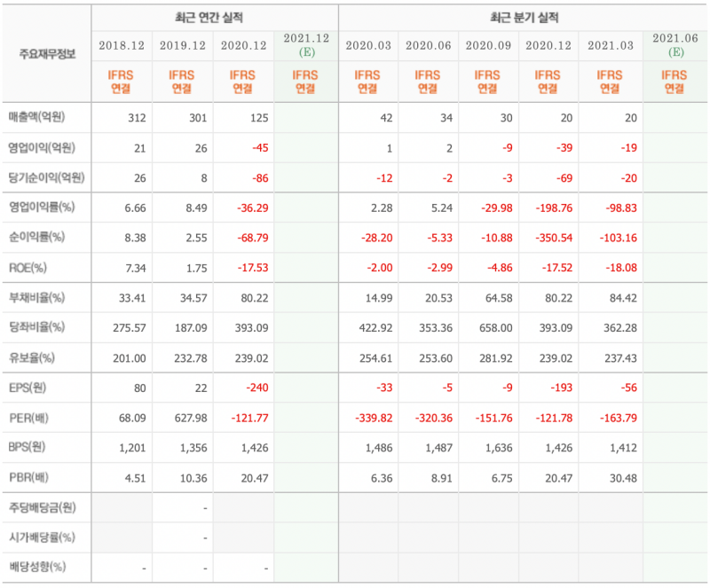Click the 1,636 BPS value
Image resolution: width=710 pixels, height=588 pixels.
tap(499, 448)
